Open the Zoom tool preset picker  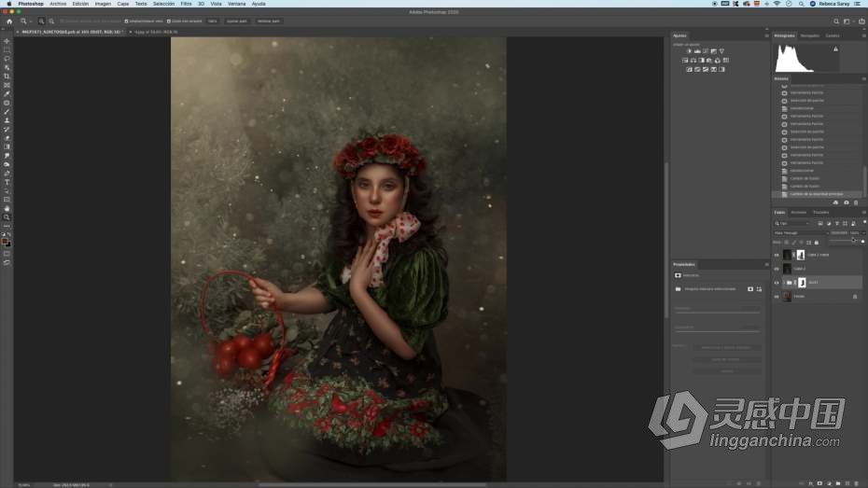pyautogui.click(x=25, y=21)
